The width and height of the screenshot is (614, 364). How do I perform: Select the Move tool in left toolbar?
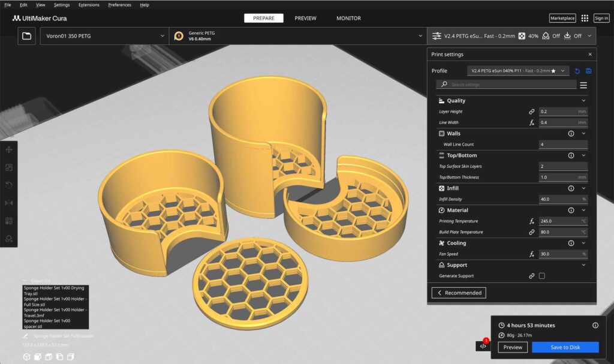(x=9, y=150)
